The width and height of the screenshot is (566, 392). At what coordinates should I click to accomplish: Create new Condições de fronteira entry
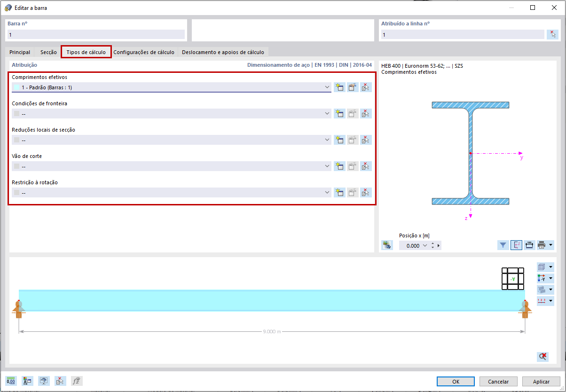tap(339, 113)
